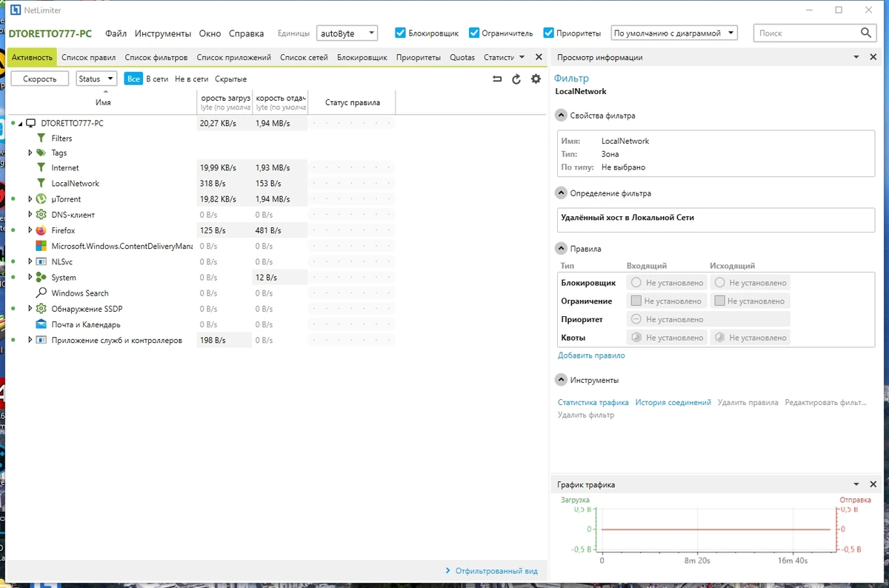
Task: Open the autoByte units dropdown
Action: (x=347, y=33)
